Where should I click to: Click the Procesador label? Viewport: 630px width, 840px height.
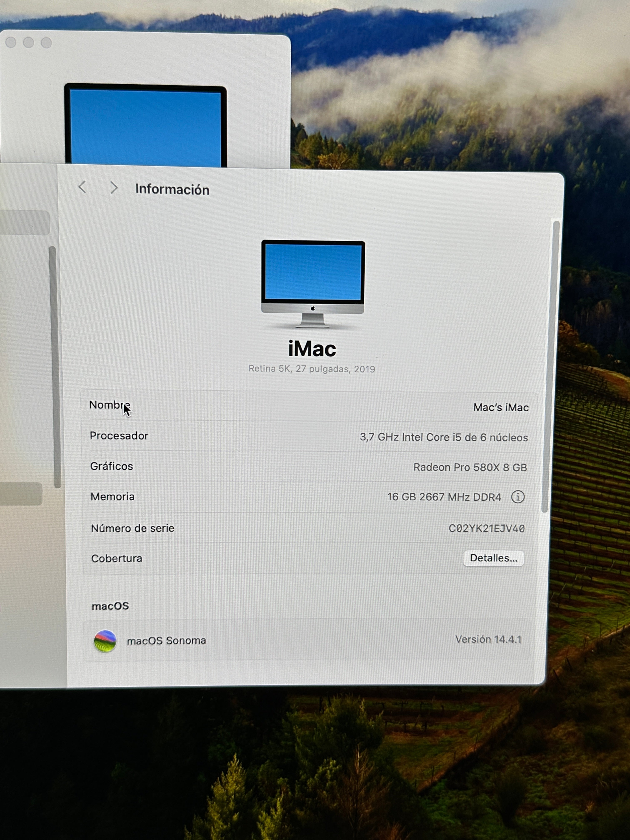(x=119, y=436)
